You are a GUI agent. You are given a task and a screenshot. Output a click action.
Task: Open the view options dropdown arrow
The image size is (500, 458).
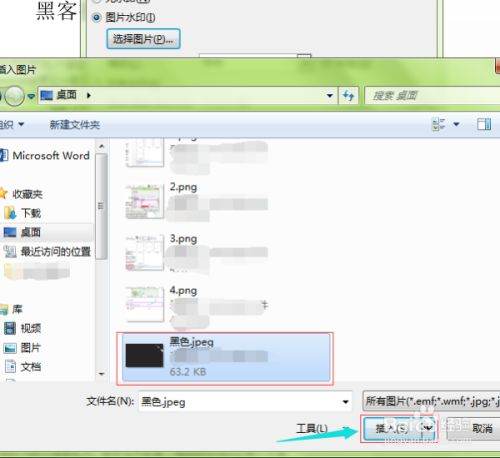456,124
